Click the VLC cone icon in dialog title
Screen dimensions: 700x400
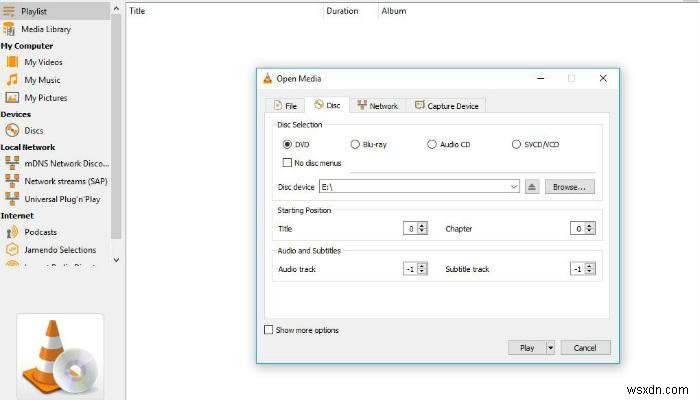pos(267,79)
